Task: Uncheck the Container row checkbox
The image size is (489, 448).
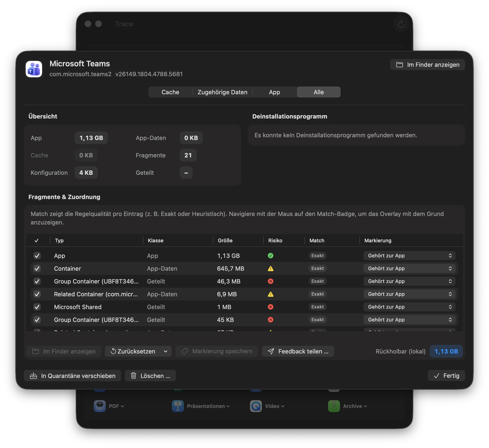Action: pyautogui.click(x=37, y=268)
